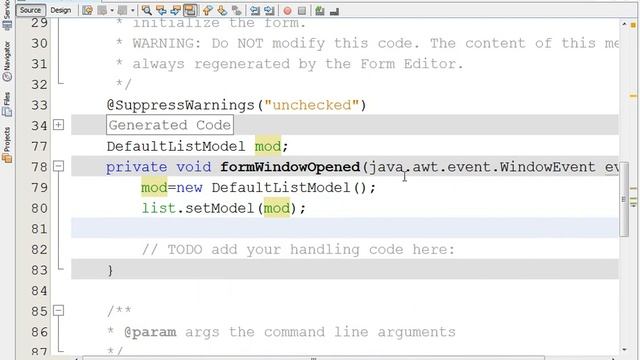Go to Previous Bookmark icon
640x360 pixels.
[x=207, y=11]
